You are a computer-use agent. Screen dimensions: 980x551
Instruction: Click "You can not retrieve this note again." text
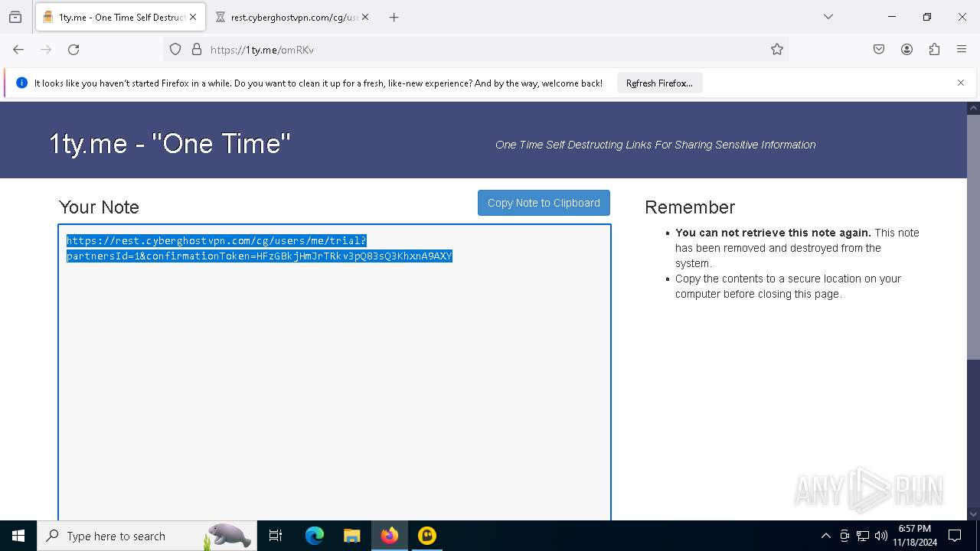[773, 233]
